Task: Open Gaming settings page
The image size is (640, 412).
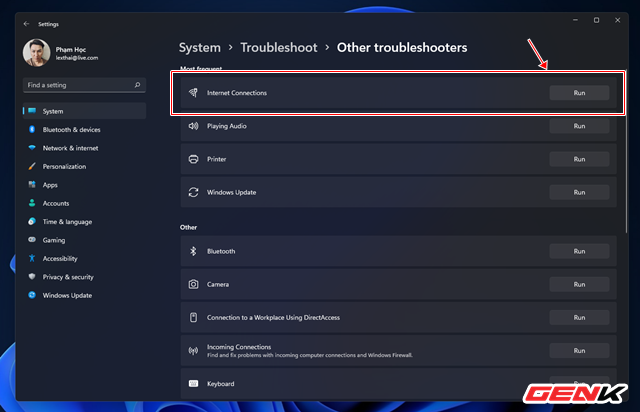Action: (x=84, y=240)
